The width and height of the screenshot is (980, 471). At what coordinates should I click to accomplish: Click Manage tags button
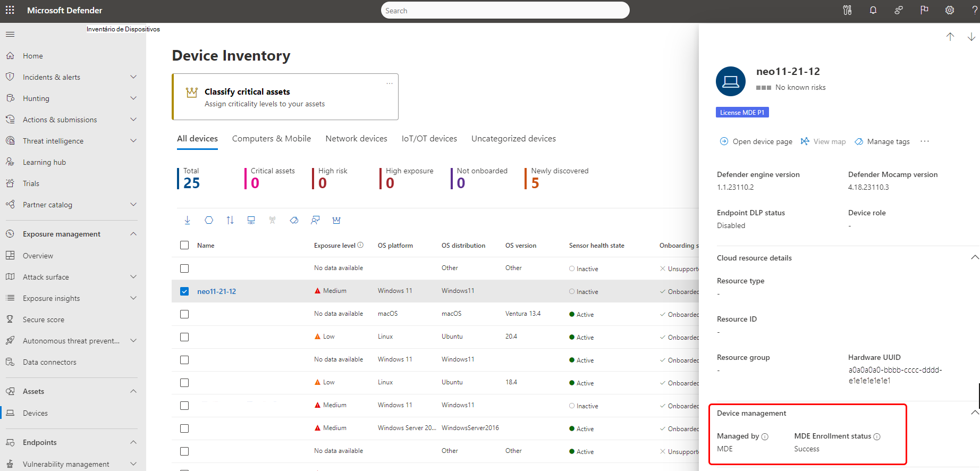882,141
